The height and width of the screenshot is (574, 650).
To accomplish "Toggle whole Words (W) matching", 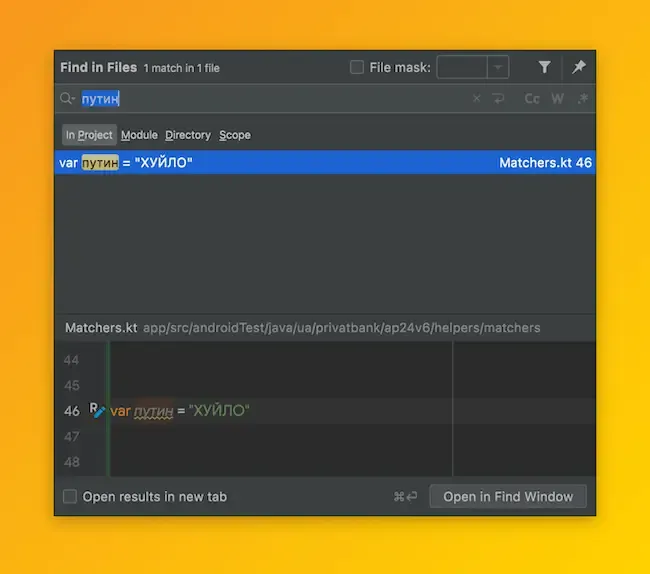I will coord(557,99).
